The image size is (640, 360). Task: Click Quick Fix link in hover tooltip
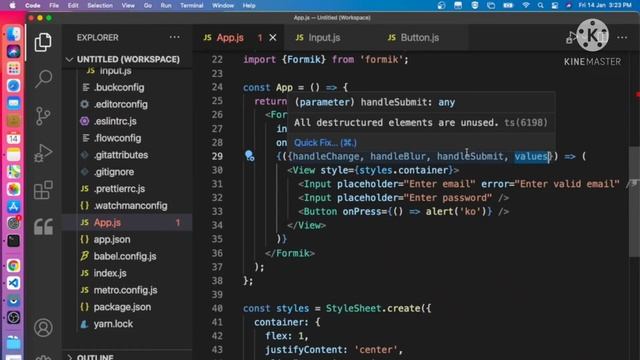325,142
